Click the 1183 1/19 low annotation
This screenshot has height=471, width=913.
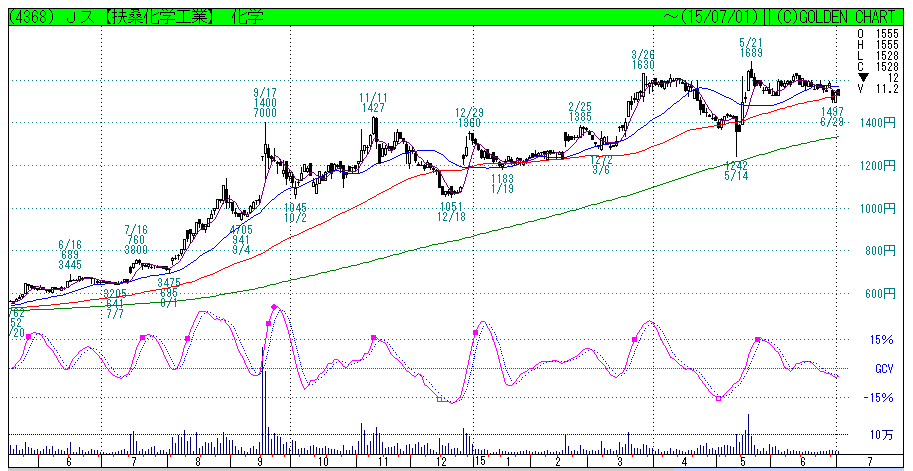click(x=502, y=183)
